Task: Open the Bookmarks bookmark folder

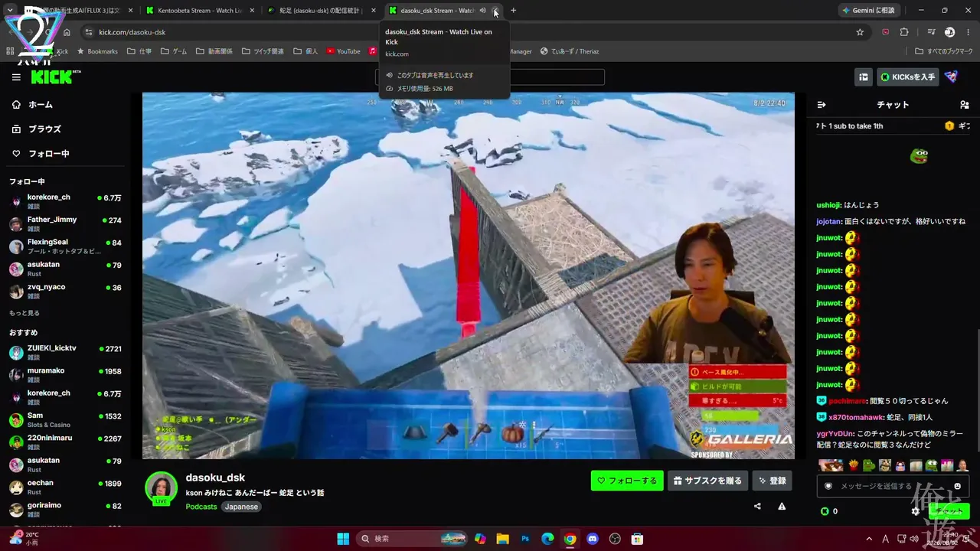Action: (x=96, y=51)
